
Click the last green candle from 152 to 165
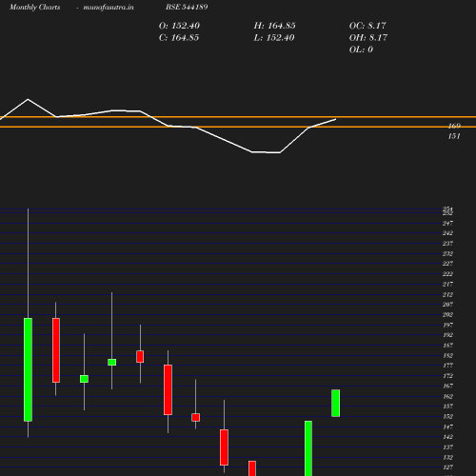335,403
